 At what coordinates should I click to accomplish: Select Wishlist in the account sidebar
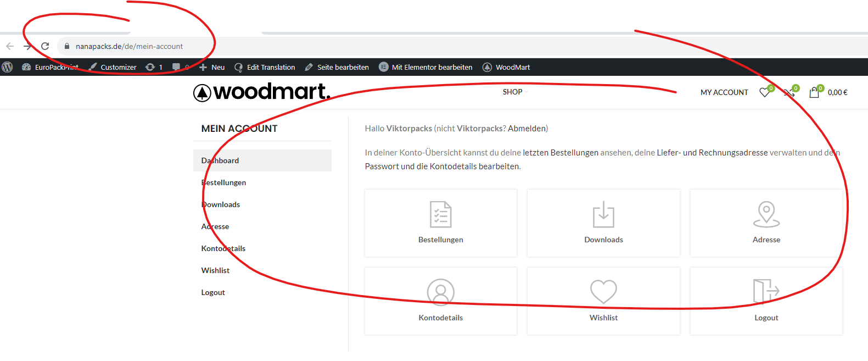pyautogui.click(x=262, y=270)
